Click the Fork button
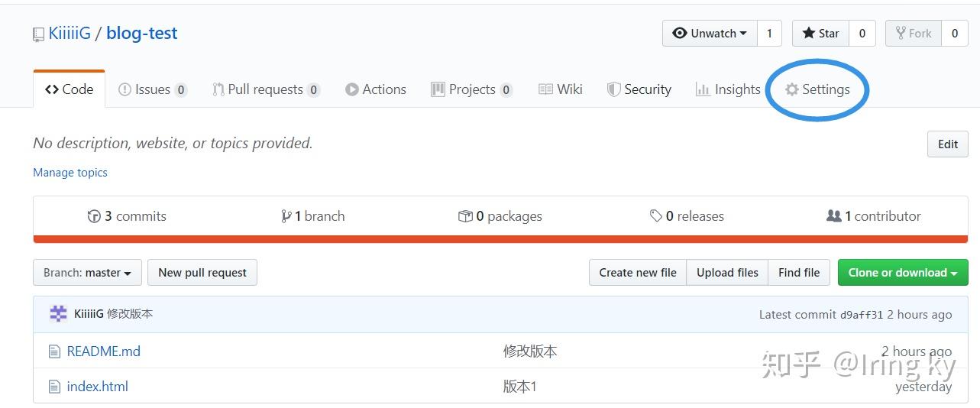 914,34
